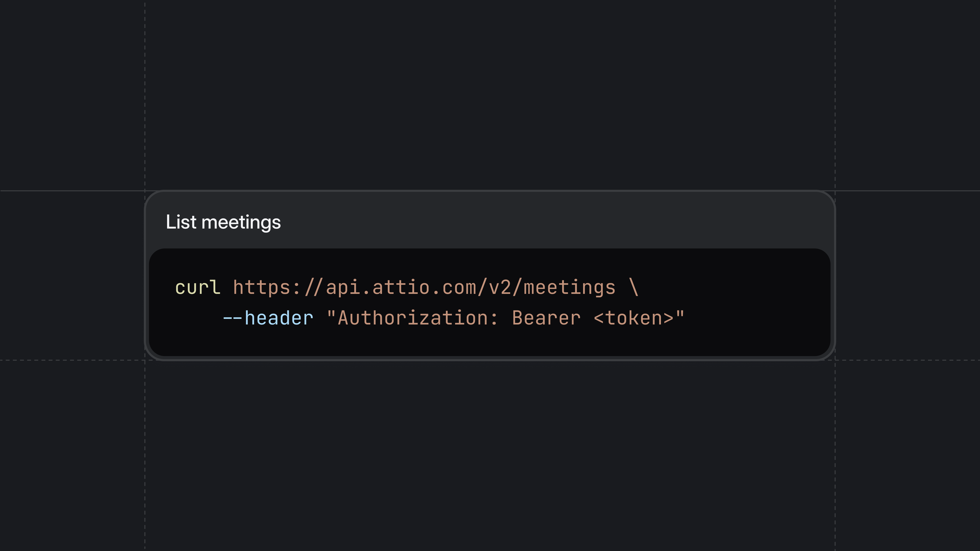Click the word "Bearer" in the code

tap(546, 318)
